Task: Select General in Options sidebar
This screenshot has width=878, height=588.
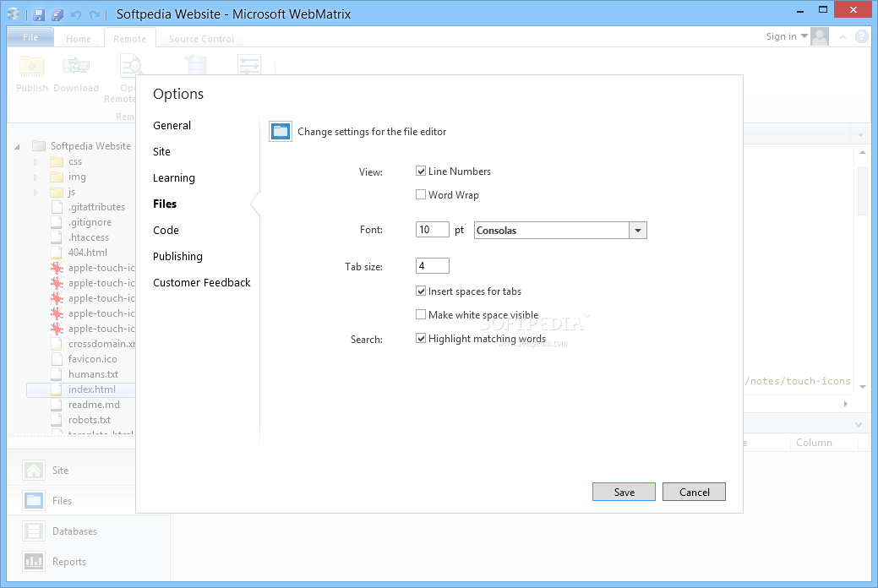Action: tap(172, 125)
